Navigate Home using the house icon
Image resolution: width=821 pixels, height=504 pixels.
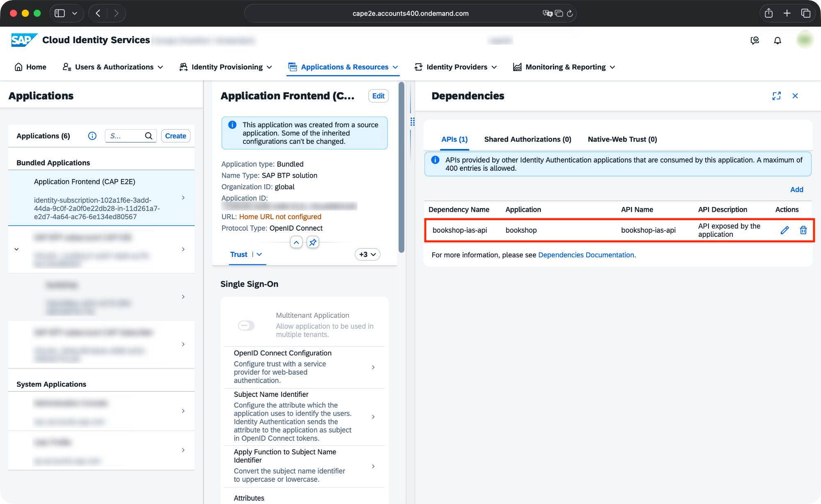coord(19,66)
